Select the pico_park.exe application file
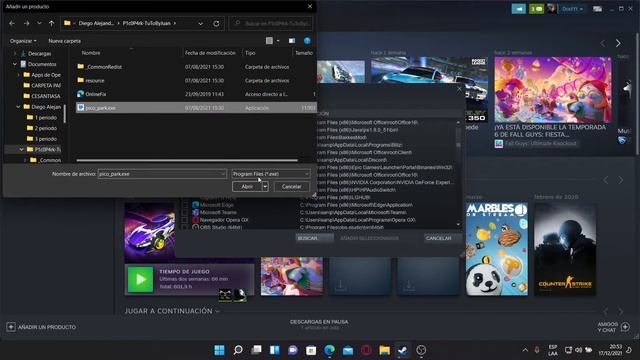 196,108
